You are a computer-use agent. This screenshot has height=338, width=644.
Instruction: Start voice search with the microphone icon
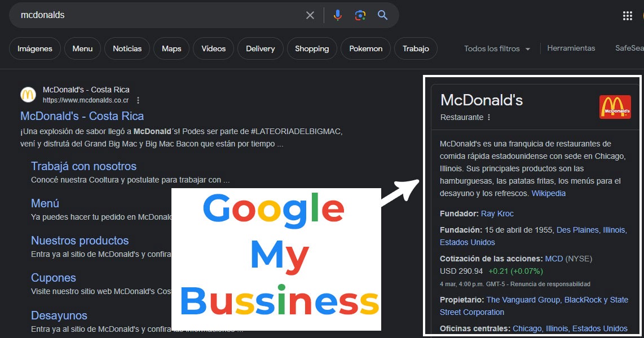(x=338, y=15)
